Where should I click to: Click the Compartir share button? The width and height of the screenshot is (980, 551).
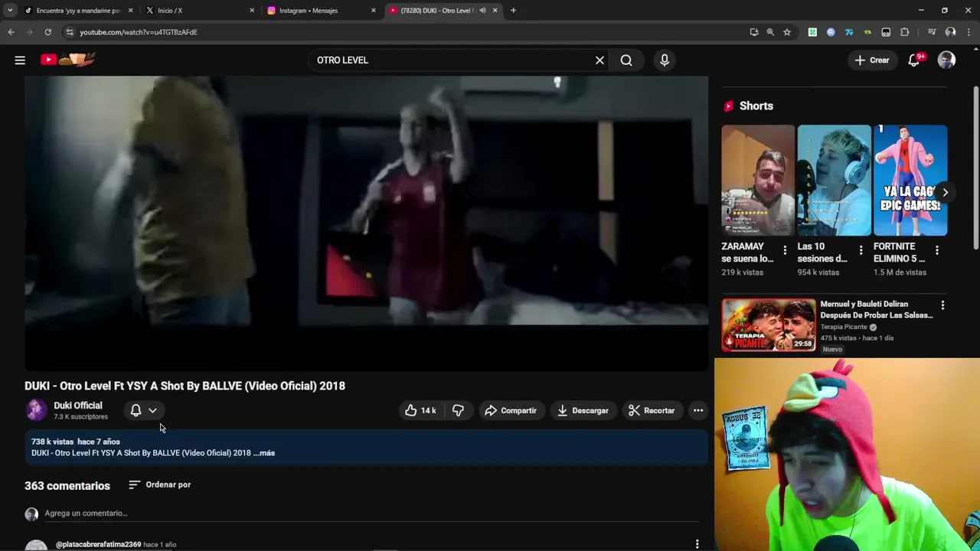click(x=511, y=410)
